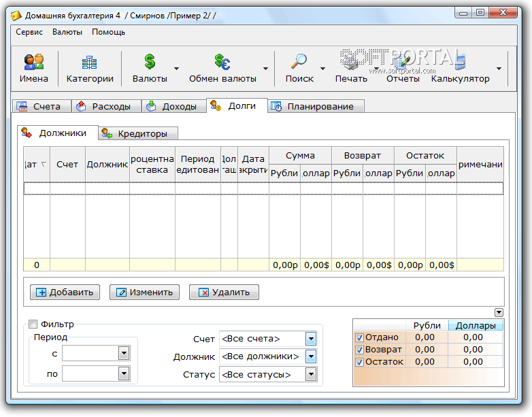Image resolution: width=532 pixels, height=417 pixels.
Task: Click the Счета tab icon
Action: click(22, 107)
